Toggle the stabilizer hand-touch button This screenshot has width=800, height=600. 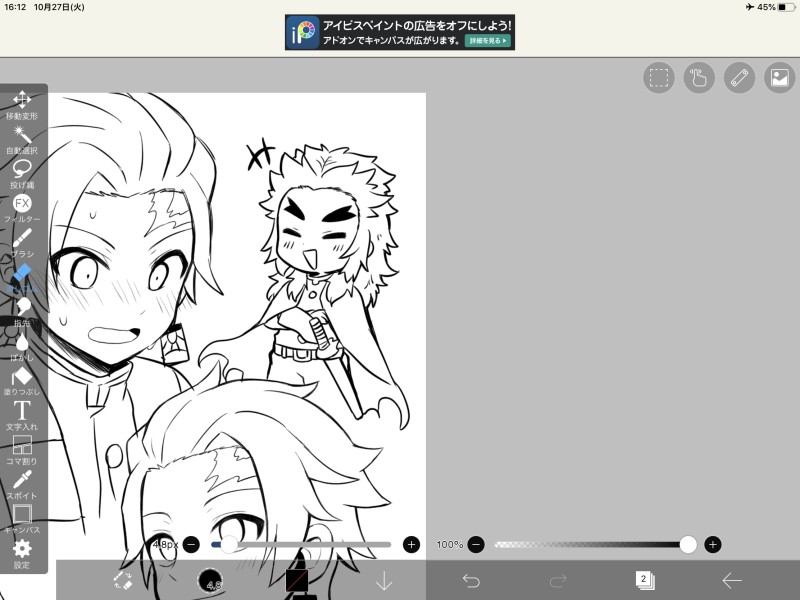(x=699, y=78)
